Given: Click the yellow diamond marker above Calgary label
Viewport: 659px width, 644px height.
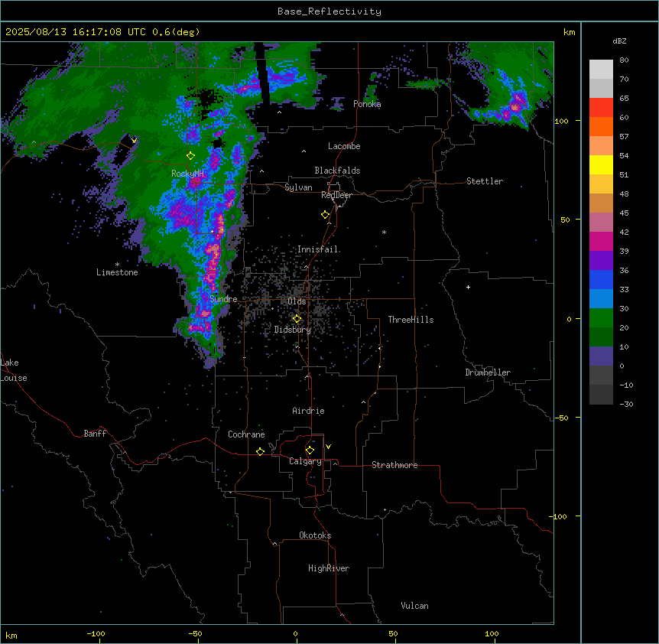Looking at the screenshot, I should click(x=310, y=450).
